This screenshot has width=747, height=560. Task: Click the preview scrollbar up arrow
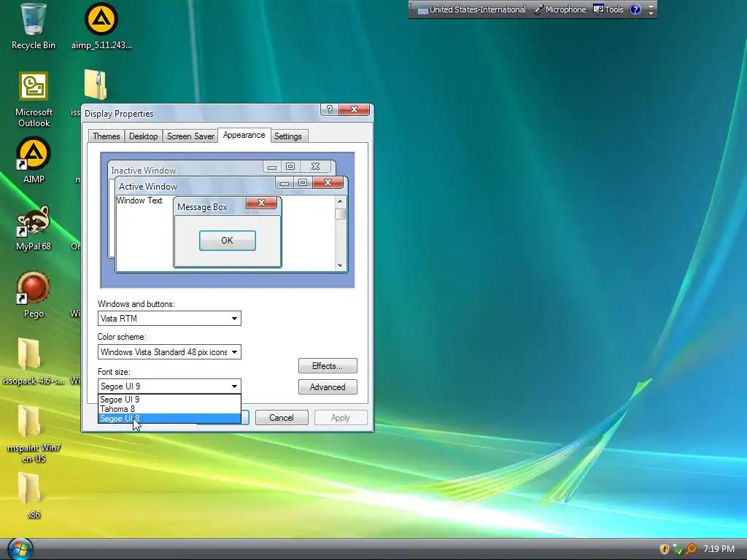click(340, 201)
